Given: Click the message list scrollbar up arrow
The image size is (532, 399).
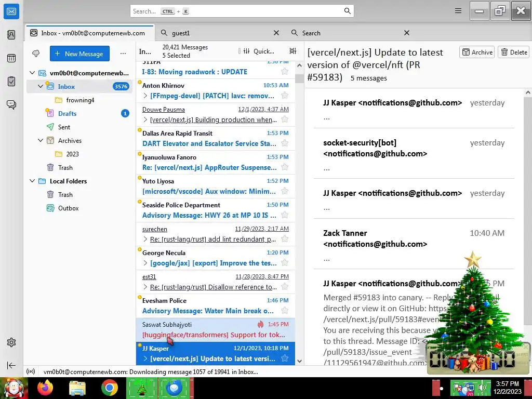Looking at the screenshot, I should tap(299, 65).
